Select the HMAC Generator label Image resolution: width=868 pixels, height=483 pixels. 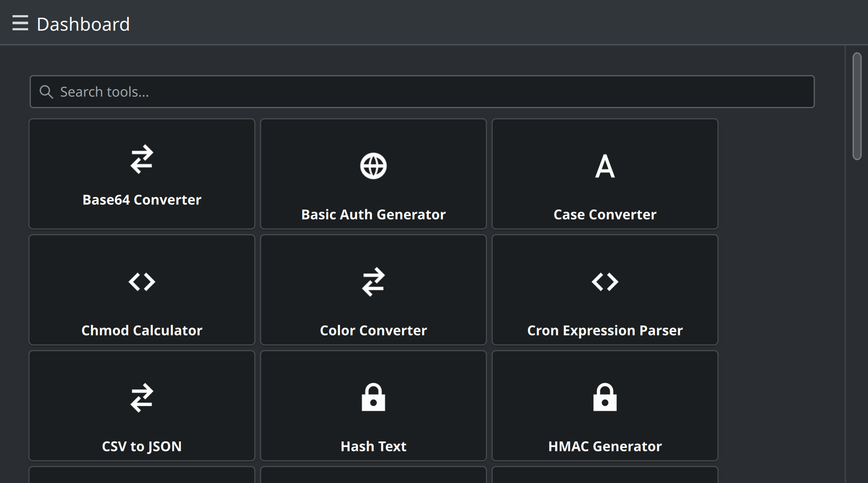click(605, 446)
